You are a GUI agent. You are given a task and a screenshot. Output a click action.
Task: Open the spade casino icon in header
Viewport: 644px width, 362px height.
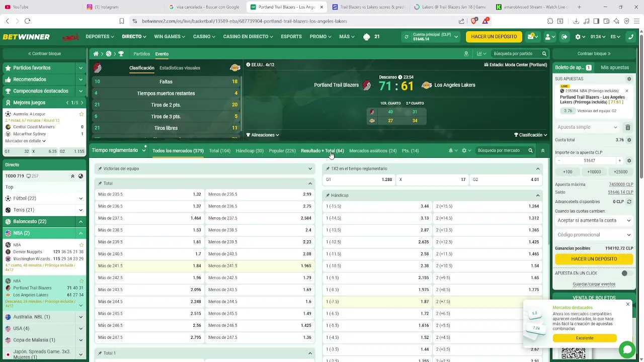pyautogui.click(x=366, y=37)
